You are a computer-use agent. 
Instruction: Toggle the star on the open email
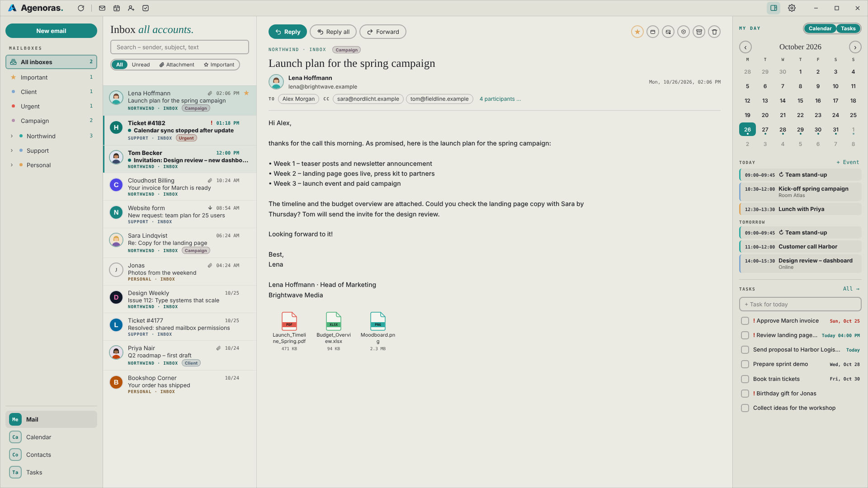(x=637, y=32)
